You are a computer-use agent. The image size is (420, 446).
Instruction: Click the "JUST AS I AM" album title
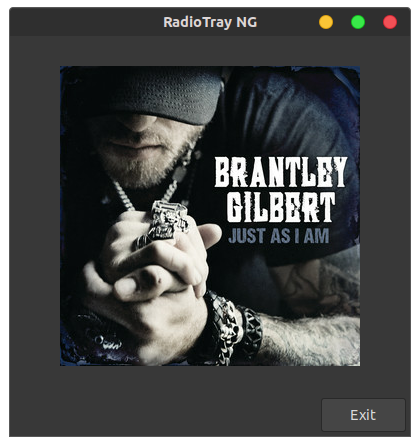tap(279, 236)
